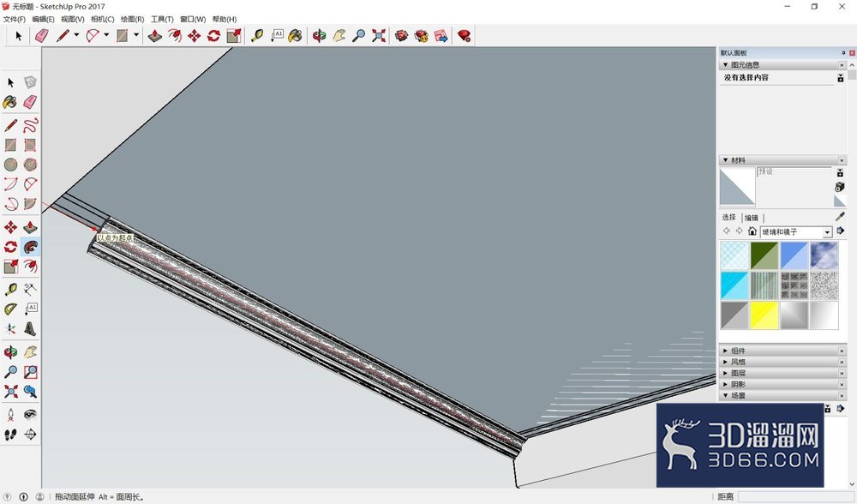
Task: Select the Protractor tool
Action: (x=10, y=309)
